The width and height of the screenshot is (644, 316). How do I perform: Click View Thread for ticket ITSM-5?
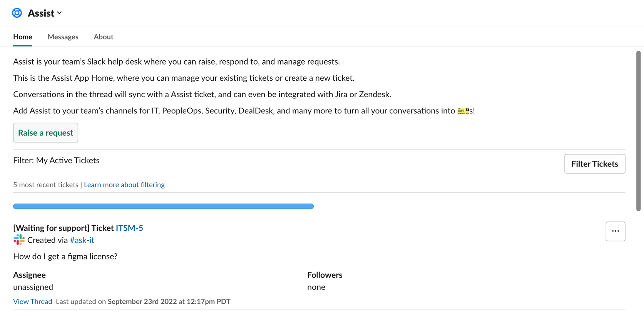32,301
